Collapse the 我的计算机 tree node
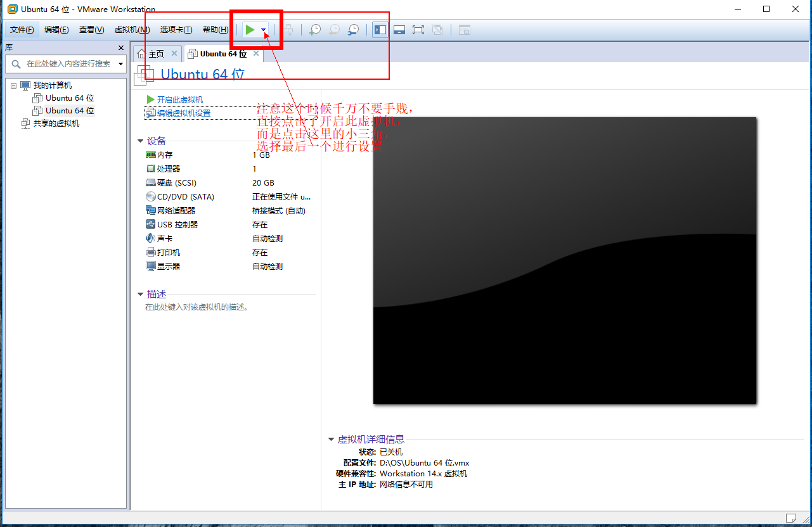812x527 pixels. coord(13,86)
